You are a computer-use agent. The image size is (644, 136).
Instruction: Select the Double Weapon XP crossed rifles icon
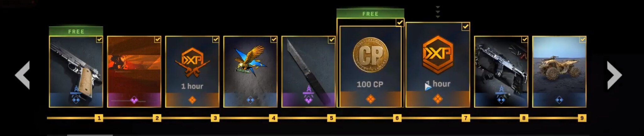click(x=192, y=62)
